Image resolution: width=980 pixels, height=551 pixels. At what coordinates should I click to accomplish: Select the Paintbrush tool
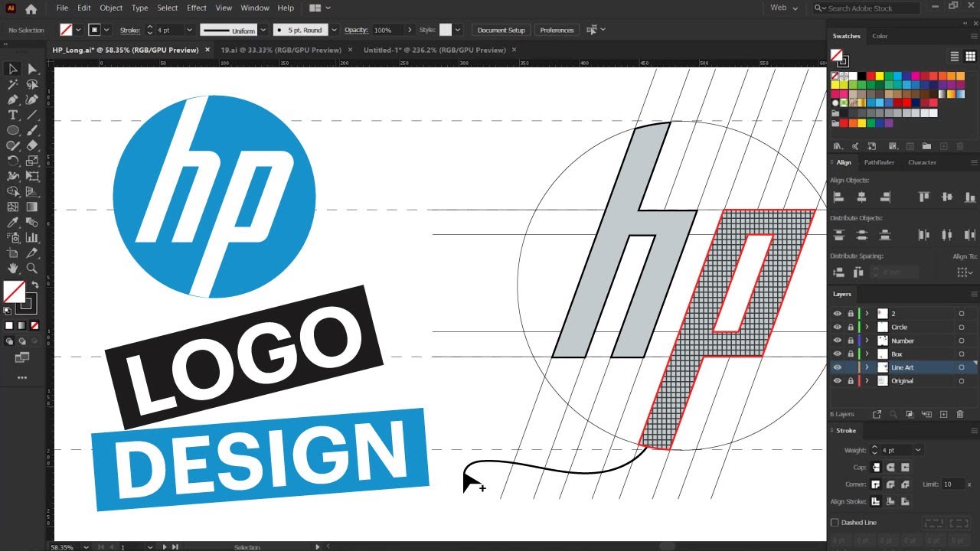32,130
